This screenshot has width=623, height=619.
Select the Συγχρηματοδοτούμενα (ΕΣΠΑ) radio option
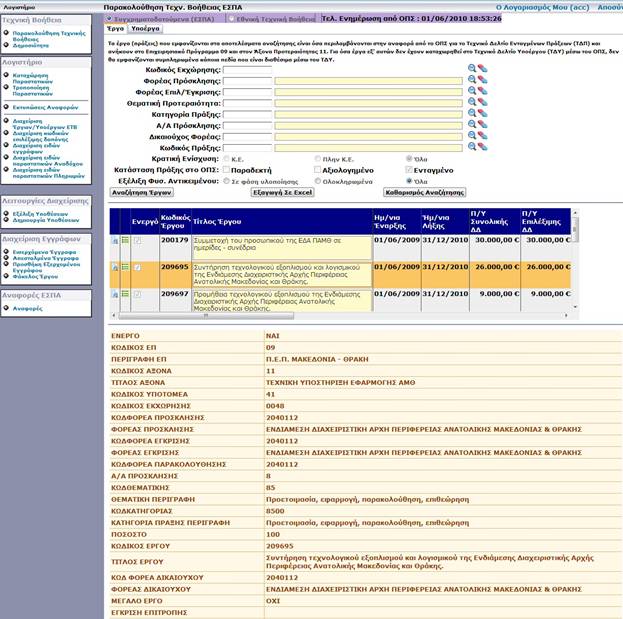110,18
